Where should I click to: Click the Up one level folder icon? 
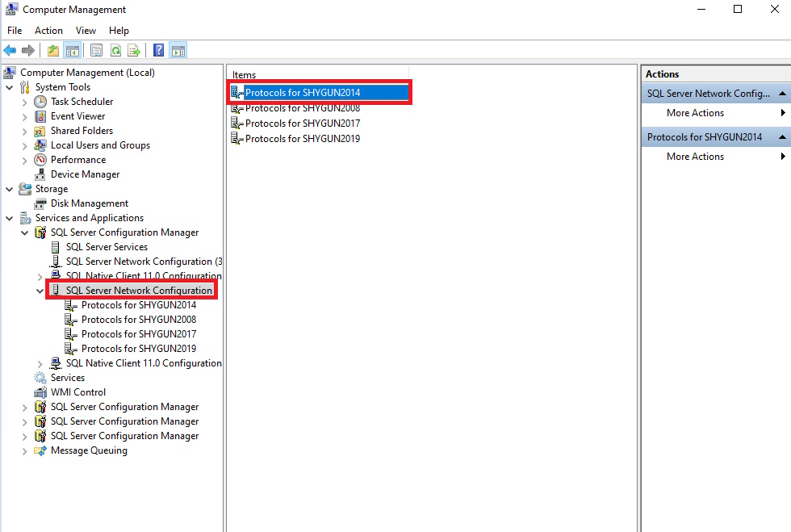53,51
